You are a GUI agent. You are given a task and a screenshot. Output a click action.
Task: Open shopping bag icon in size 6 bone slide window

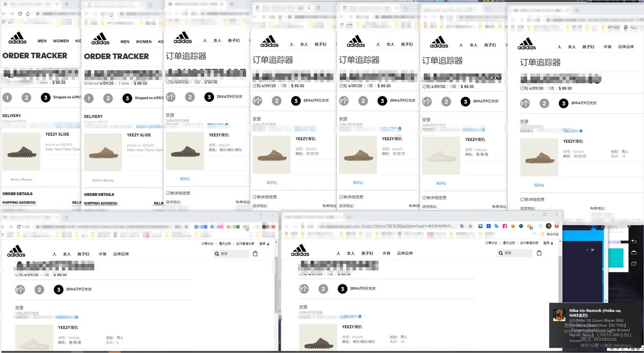pyautogui.click(x=255, y=254)
